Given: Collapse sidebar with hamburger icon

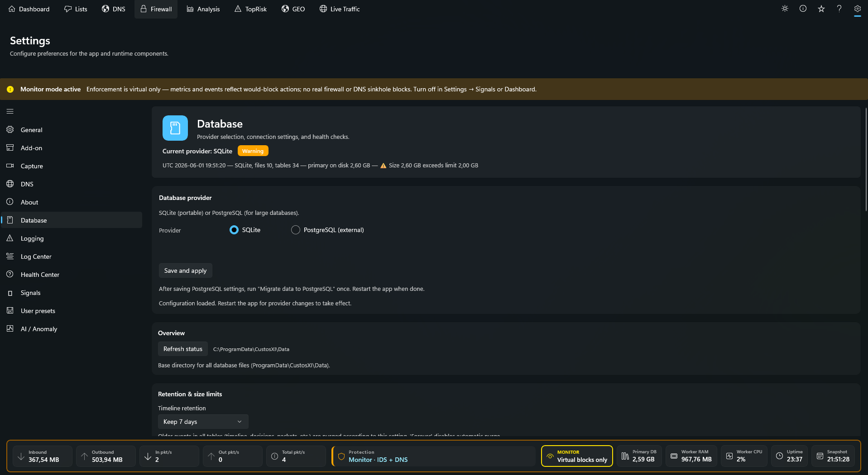Looking at the screenshot, I should (x=10, y=111).
